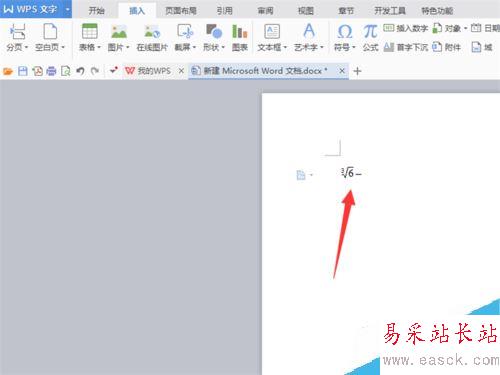Click the Shapes (形状) icon

[x=214, y=32]
